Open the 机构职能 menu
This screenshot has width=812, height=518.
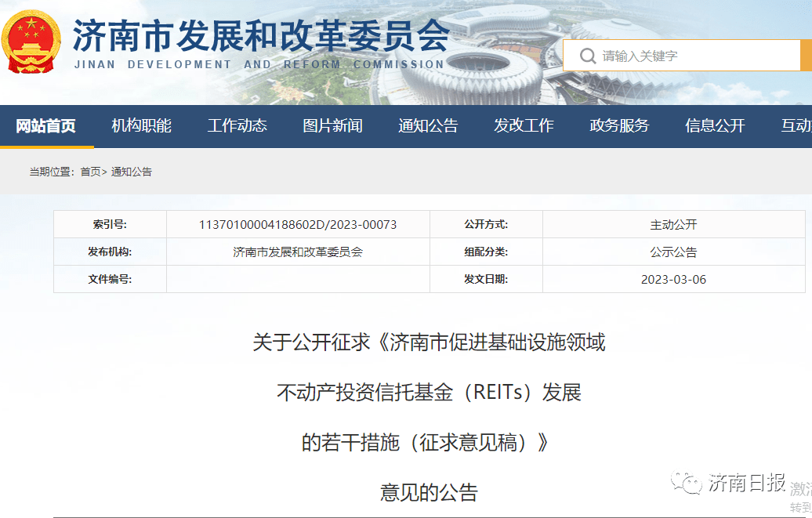143,125
